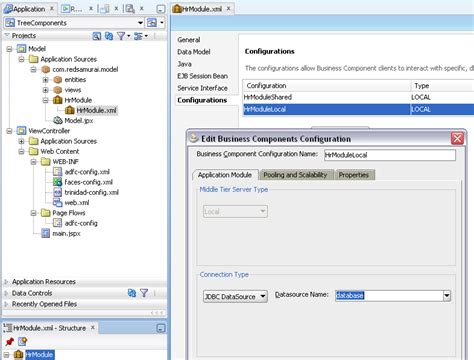Open the General section of HrModule.xml
The width and height of the screenshot is (474, 360).
[x=189, y=40]
